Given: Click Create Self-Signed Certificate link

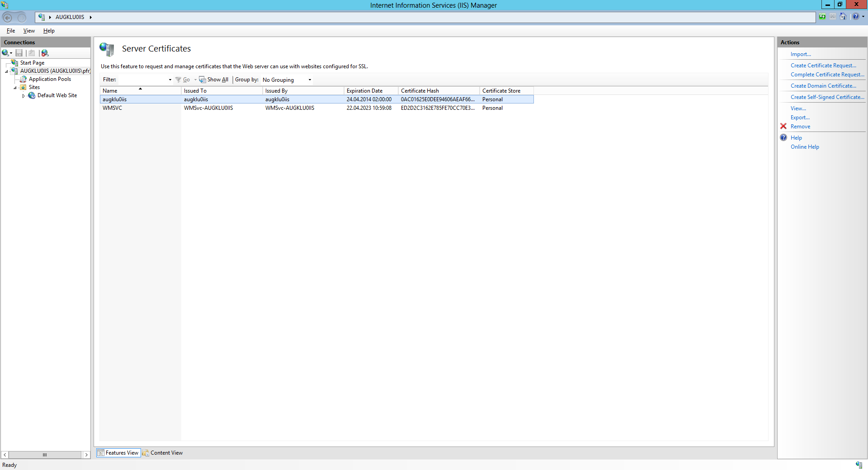Looking at the screenshot, I should (x=827, y=97).
